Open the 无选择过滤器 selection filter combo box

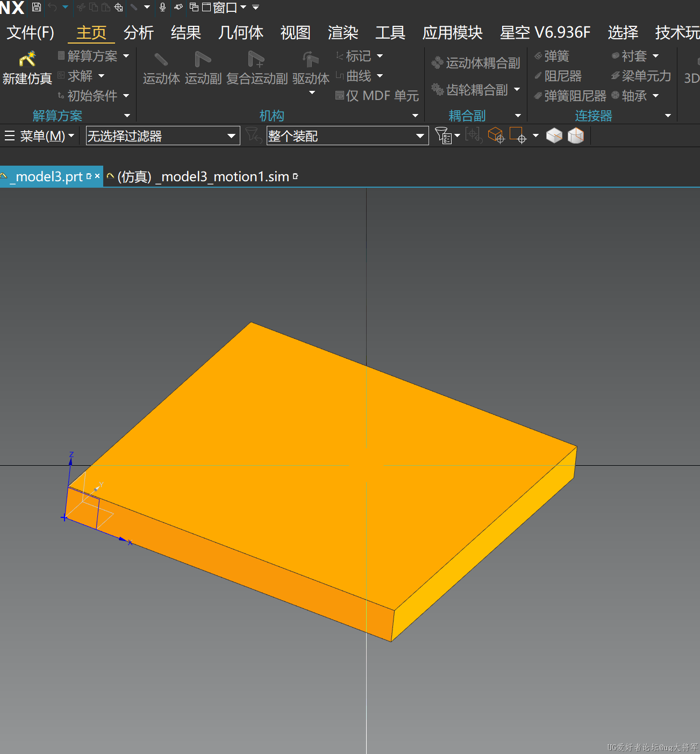[163, 136]
